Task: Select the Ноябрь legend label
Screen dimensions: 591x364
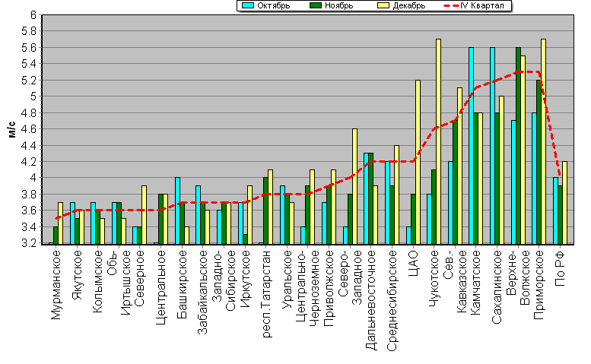Action: (338, 5)
